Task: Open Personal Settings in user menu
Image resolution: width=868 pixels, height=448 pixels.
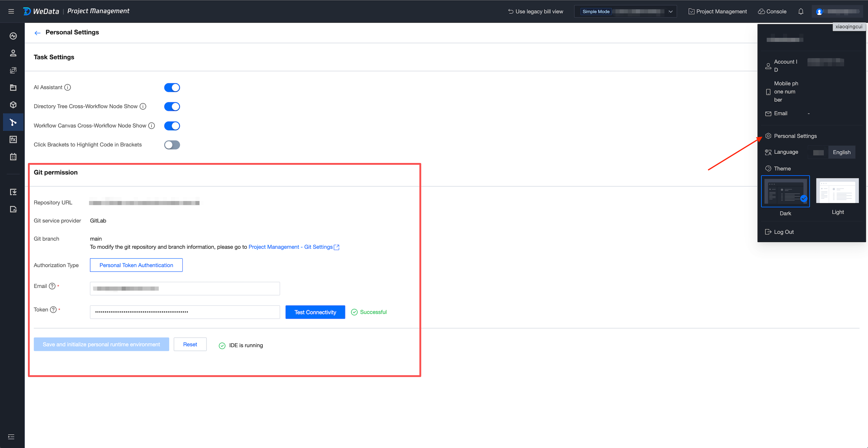Action: click(x=795, y=136)
